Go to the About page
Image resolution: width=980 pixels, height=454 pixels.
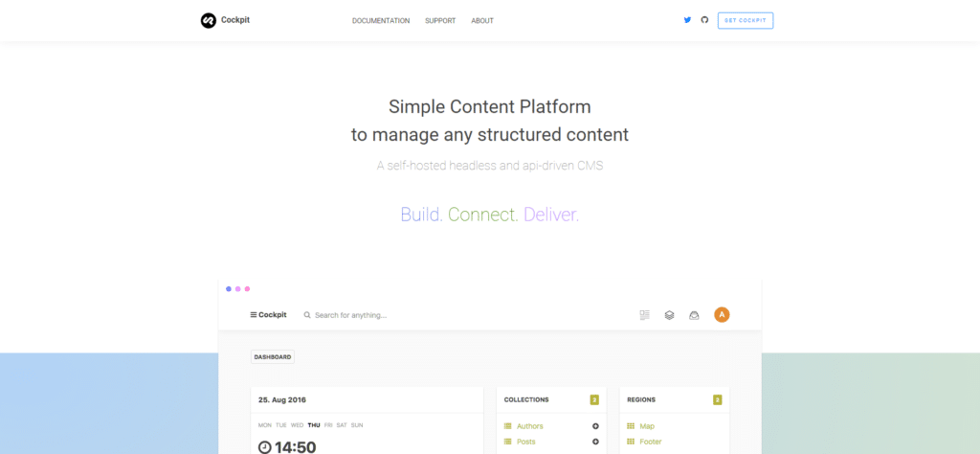pos(482,20)
